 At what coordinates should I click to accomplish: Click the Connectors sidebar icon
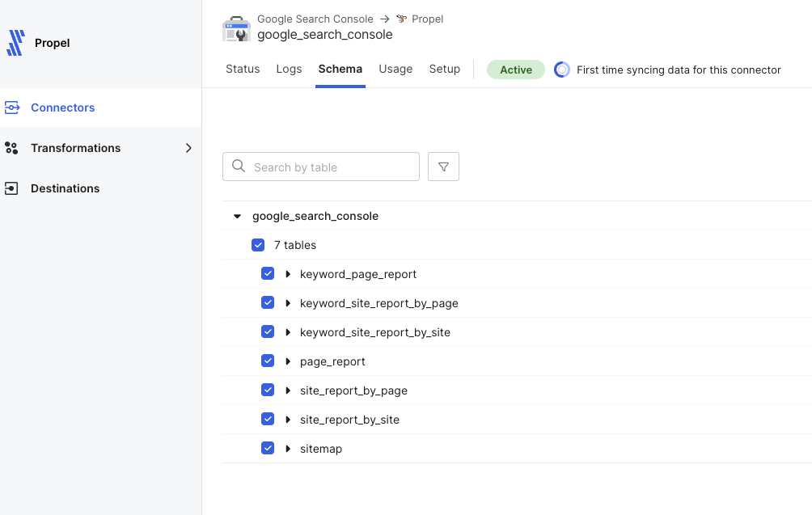[12, 108]
